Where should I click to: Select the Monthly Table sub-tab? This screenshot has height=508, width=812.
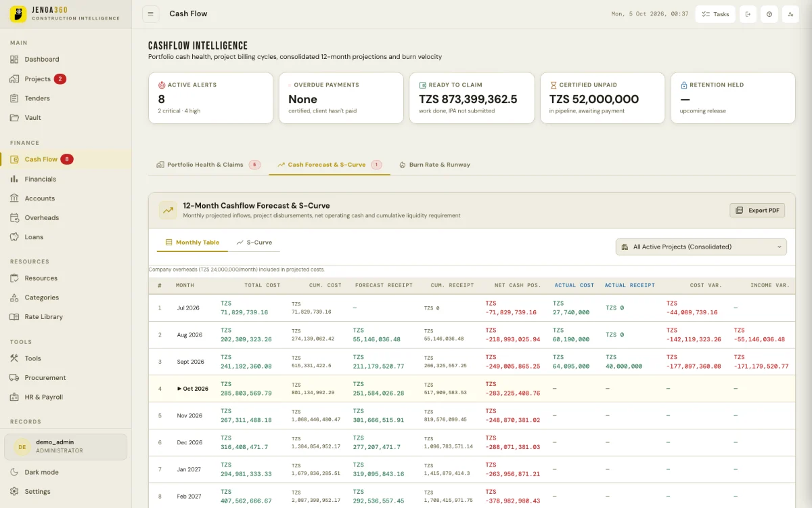point(192,242)
